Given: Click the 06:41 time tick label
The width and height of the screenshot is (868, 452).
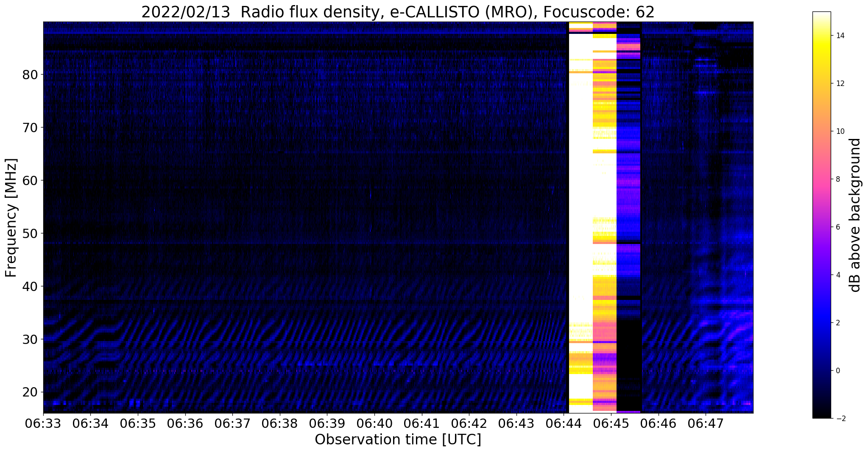Looking at the screenshot, I should click(421, 423).
